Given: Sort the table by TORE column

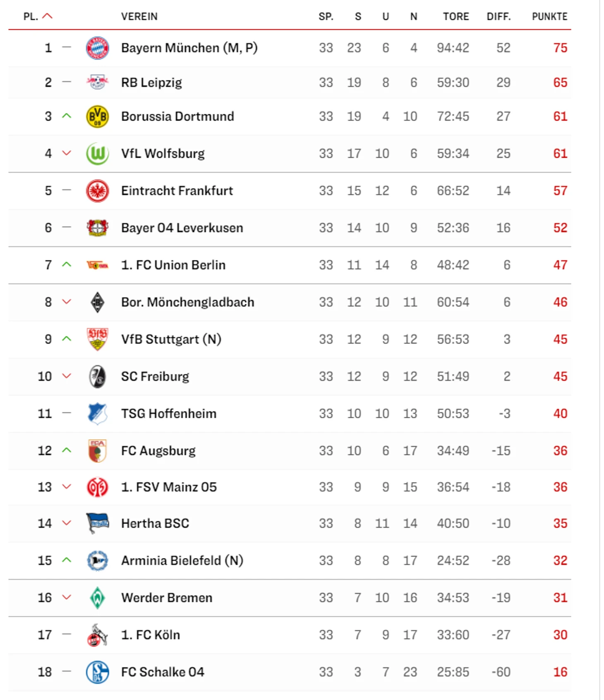Looking at the screenshot, I should pyautogui.click(x=456, y=17).
